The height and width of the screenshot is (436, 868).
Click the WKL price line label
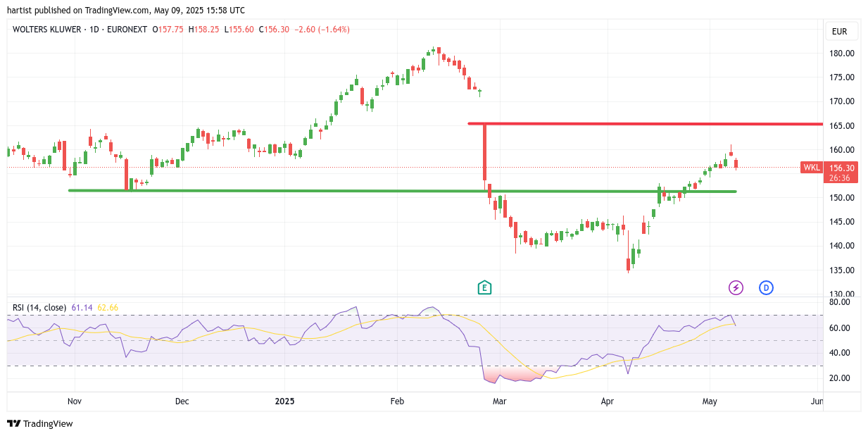pyautogui.click(x=812, y=168)
